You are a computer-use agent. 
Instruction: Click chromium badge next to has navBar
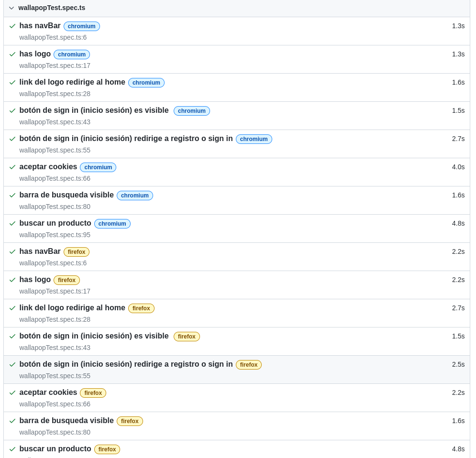[82, 26]
